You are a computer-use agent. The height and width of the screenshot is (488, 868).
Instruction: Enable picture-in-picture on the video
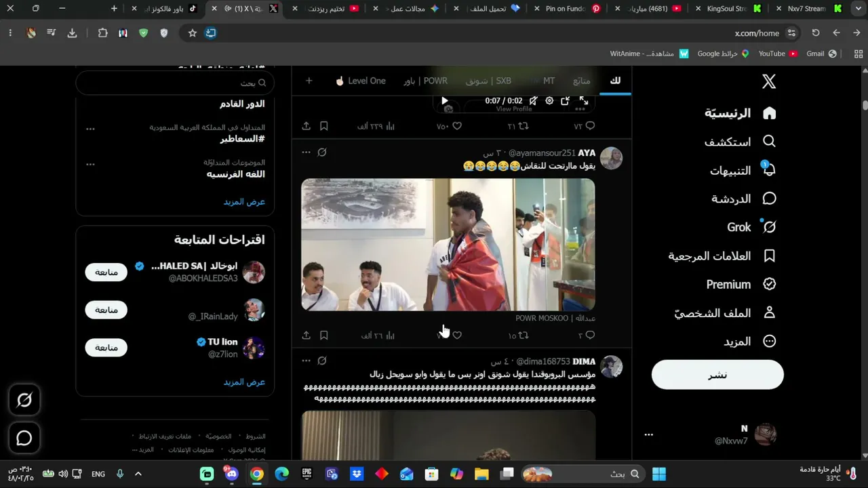[x=566, y=101]
